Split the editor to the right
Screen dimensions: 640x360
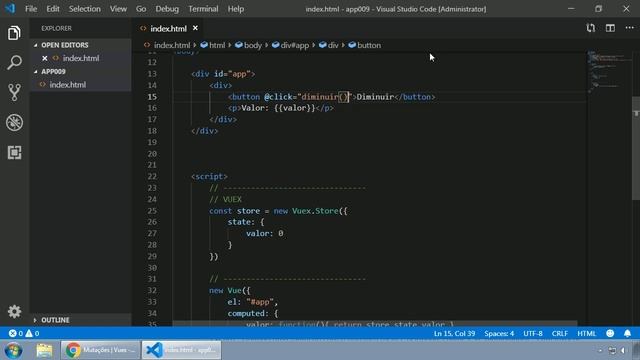[610, 28]
